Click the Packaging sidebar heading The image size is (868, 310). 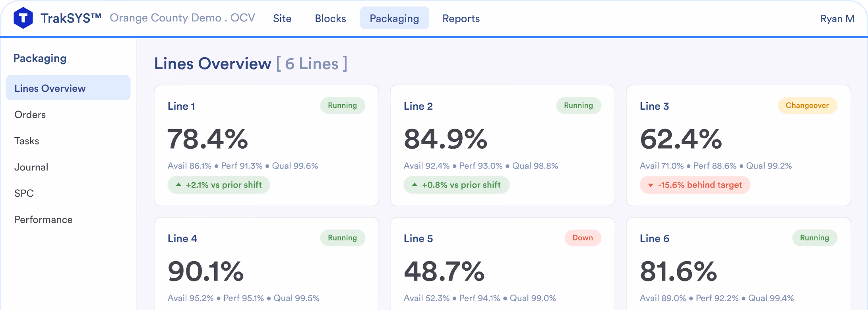[40, 58]
